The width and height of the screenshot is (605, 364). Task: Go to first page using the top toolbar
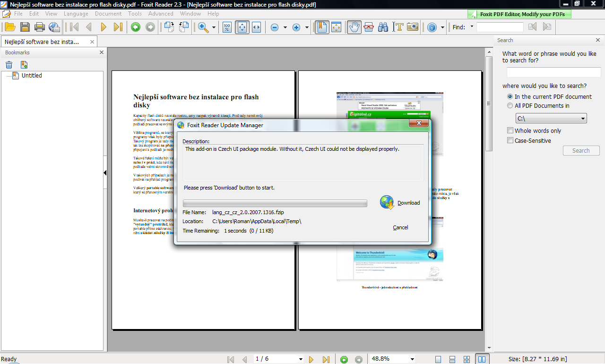point(74,27)
